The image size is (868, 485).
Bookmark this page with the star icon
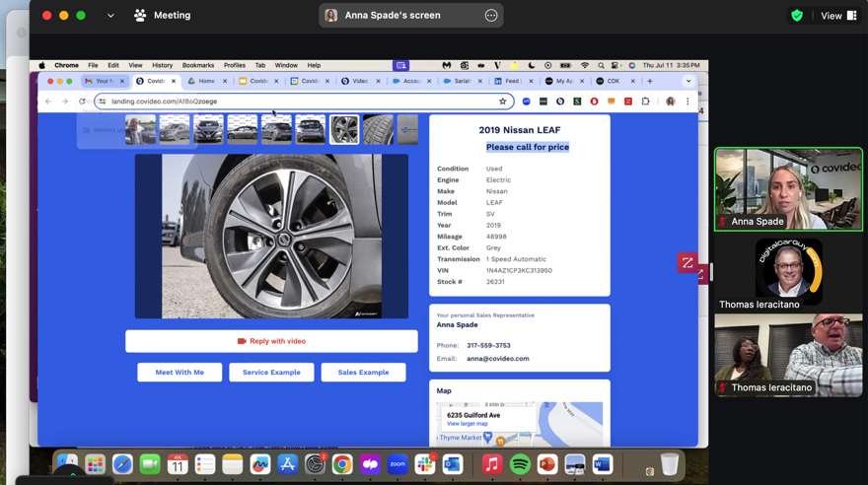pyautogui.click(x=503, y=102)
